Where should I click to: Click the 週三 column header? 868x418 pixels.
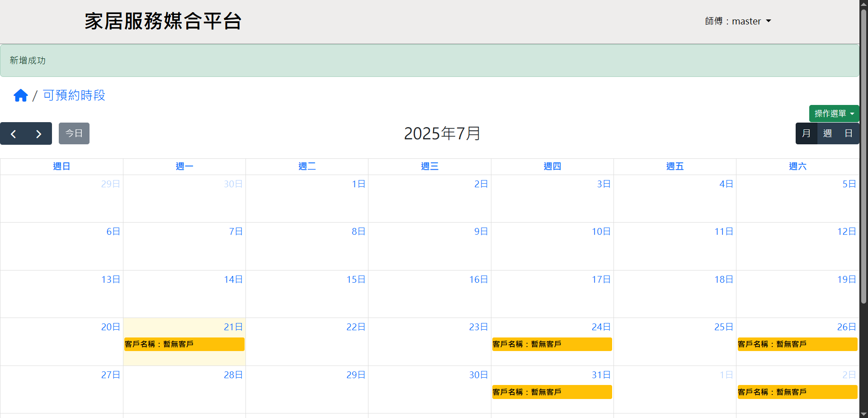point(429,166)
